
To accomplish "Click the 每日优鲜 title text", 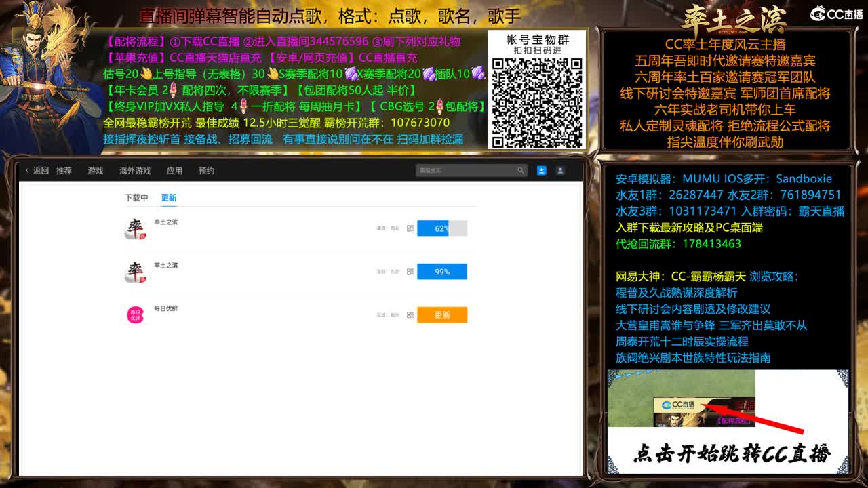I will pyautogui.click(x=166, y=309).
